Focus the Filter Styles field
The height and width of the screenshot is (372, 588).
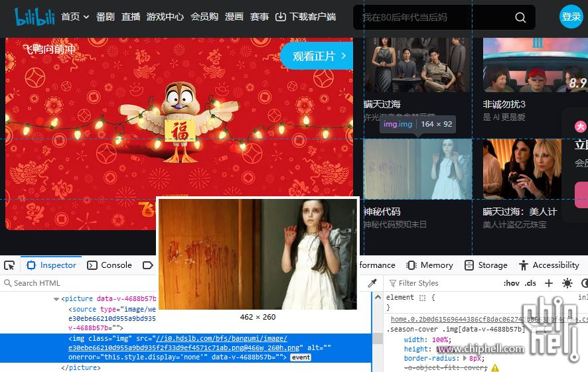tap(443, 283)
